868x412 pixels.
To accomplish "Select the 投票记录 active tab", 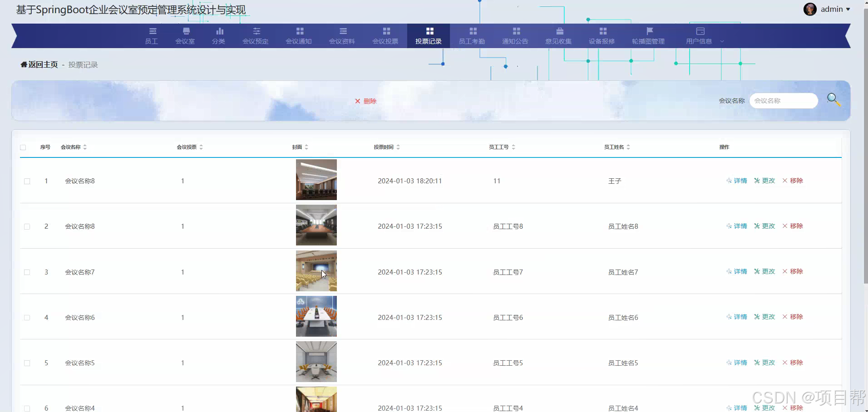I will 429,36.
